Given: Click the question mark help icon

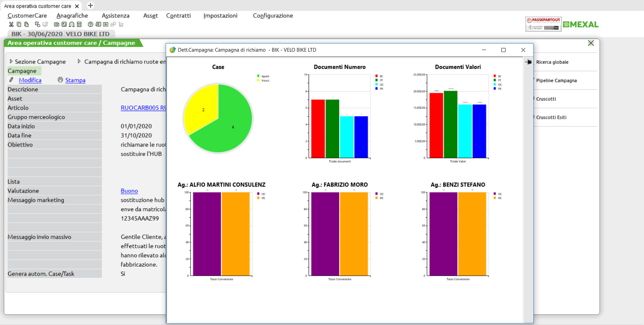Looking at the screenshot, I should (90, 24).
